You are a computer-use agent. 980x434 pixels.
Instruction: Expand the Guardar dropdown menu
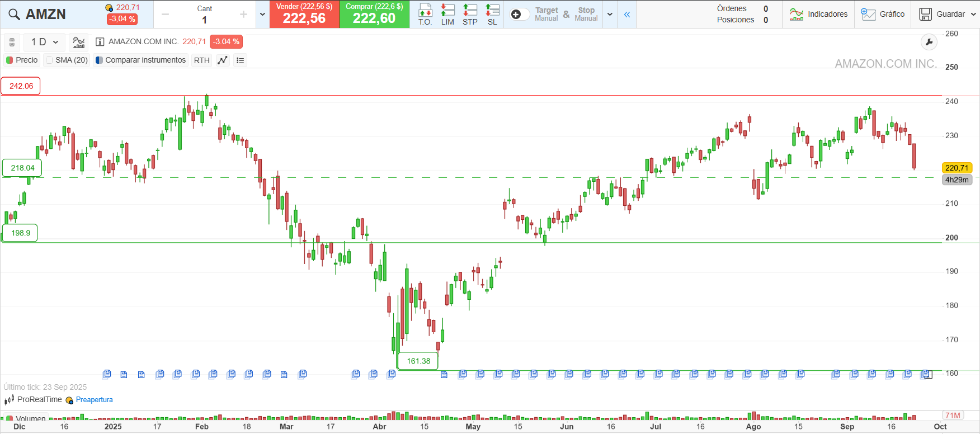click(973, 15)
